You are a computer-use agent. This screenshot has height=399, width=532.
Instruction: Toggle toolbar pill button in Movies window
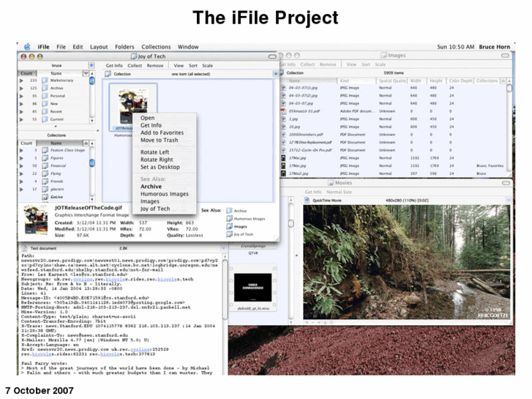pos(506,183)
